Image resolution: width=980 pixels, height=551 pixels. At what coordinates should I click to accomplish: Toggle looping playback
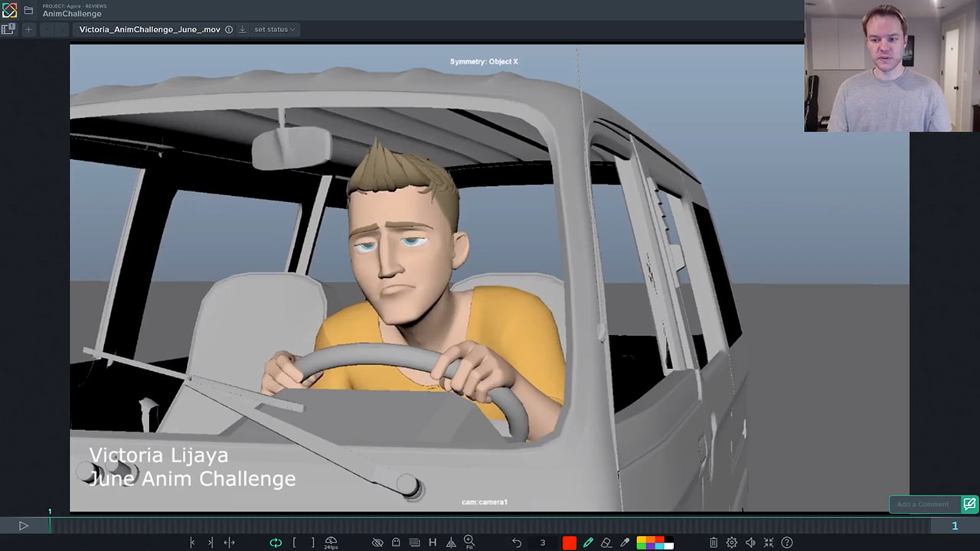274,542
